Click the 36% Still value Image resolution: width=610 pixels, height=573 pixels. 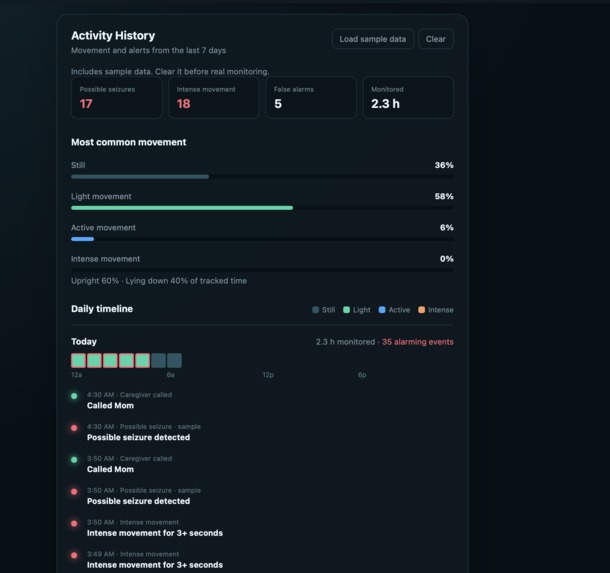click(444, 165)
